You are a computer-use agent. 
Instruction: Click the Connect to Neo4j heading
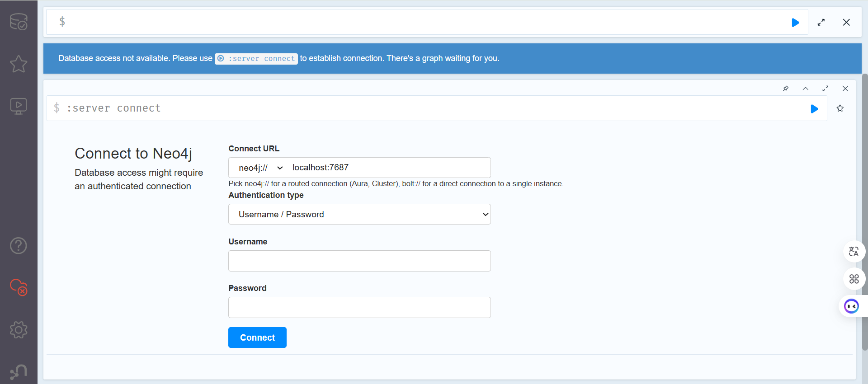click(133, 154)
